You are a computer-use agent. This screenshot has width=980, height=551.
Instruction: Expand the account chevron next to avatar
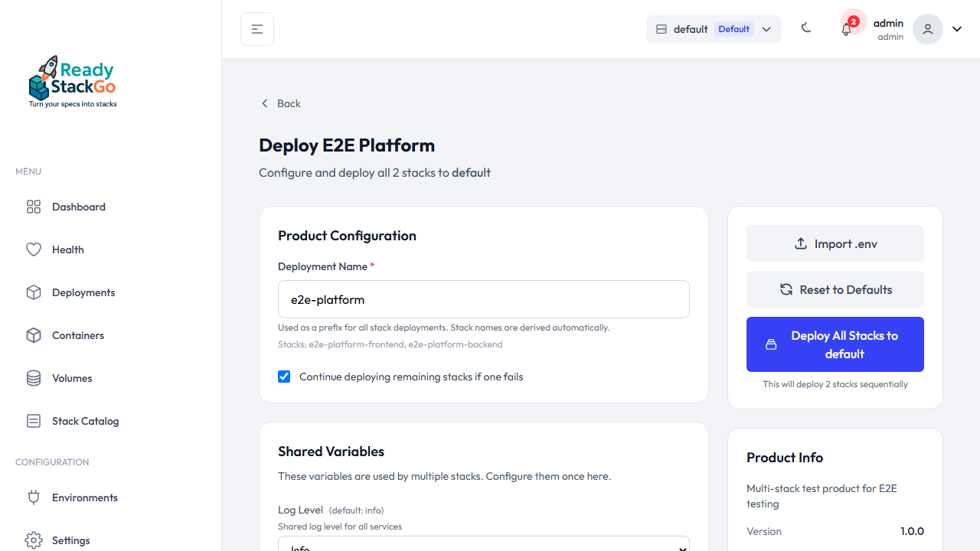(956, 28)
